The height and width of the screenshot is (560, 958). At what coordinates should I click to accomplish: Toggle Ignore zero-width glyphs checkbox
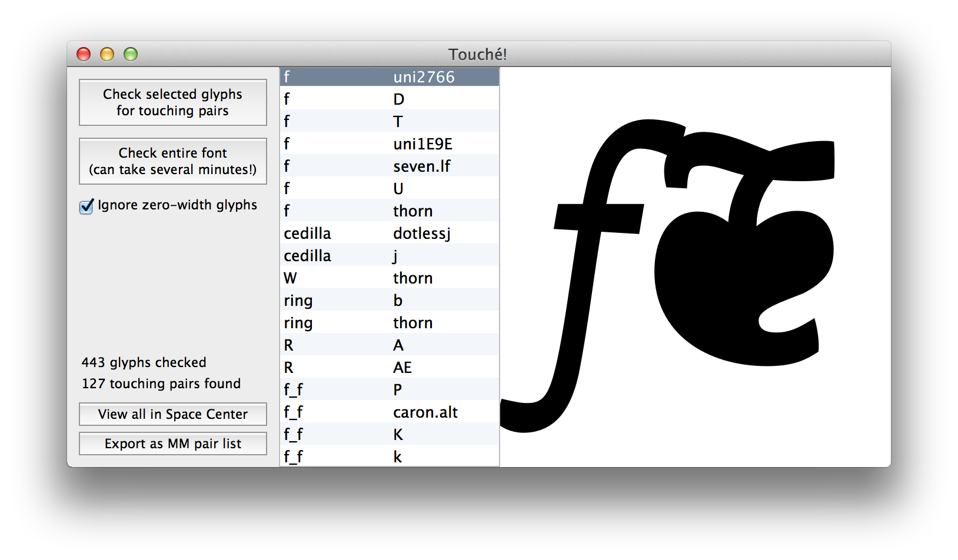click(87, 206)
